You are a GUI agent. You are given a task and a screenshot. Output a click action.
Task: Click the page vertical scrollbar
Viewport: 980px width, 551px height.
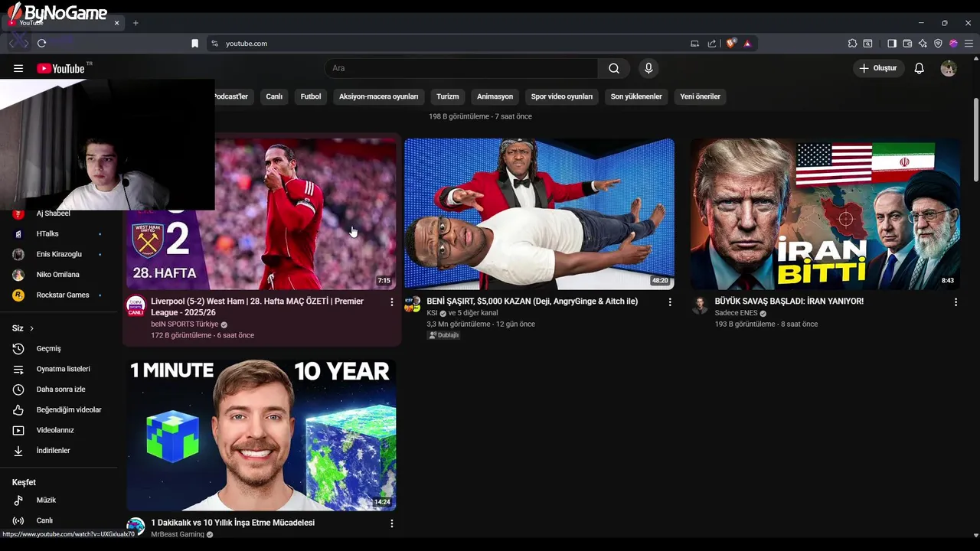pyautogui.click(x=975, y=140)
